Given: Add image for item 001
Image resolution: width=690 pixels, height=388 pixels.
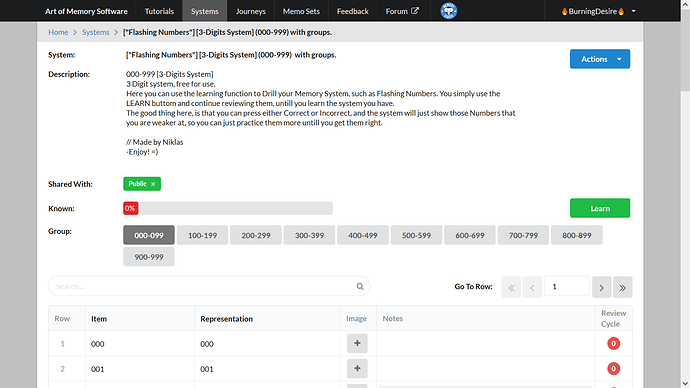Looking at the screenshot, I should point(357,368).
